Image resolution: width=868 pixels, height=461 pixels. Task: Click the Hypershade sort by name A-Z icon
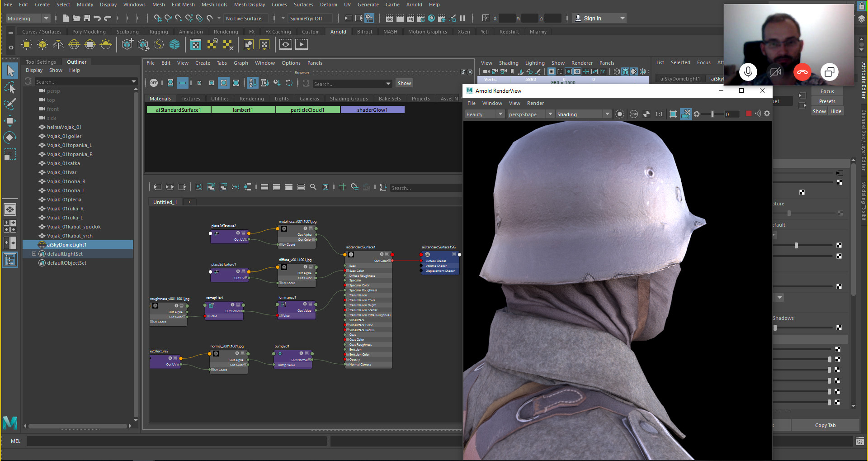253,83
